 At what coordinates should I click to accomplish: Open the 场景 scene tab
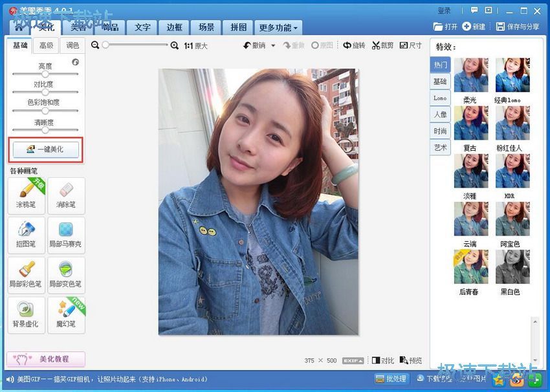[206, 27]
